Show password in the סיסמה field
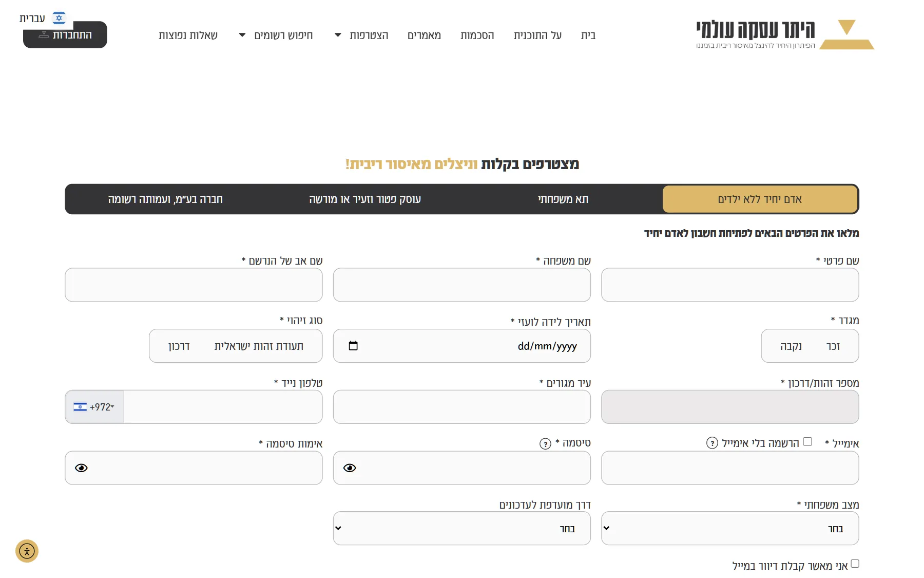924x578 pixels. [350, 468]
